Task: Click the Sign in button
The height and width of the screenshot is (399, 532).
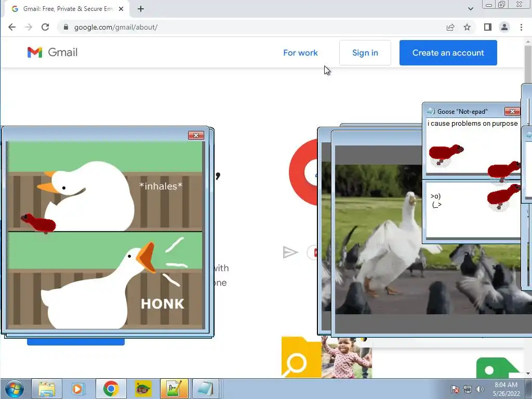Action: point(365,52)
